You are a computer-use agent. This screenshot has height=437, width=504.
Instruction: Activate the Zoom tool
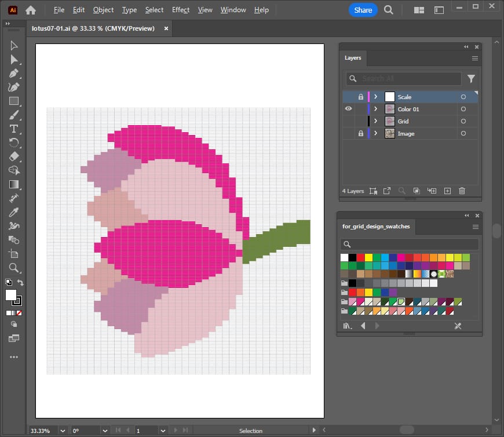[14, 268]
